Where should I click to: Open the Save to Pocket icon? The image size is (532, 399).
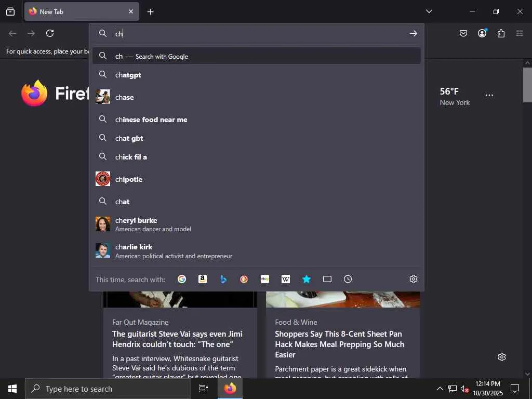point(463,33)
